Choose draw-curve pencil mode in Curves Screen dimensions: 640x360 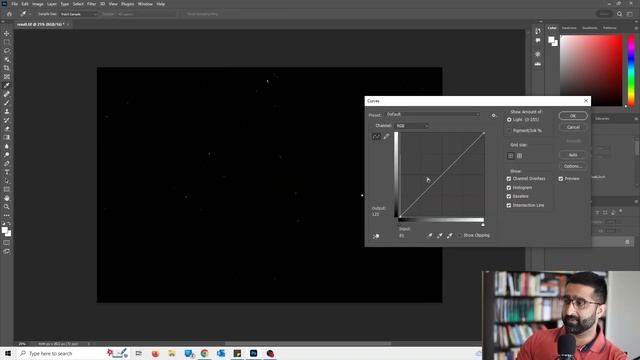[386, 136]
